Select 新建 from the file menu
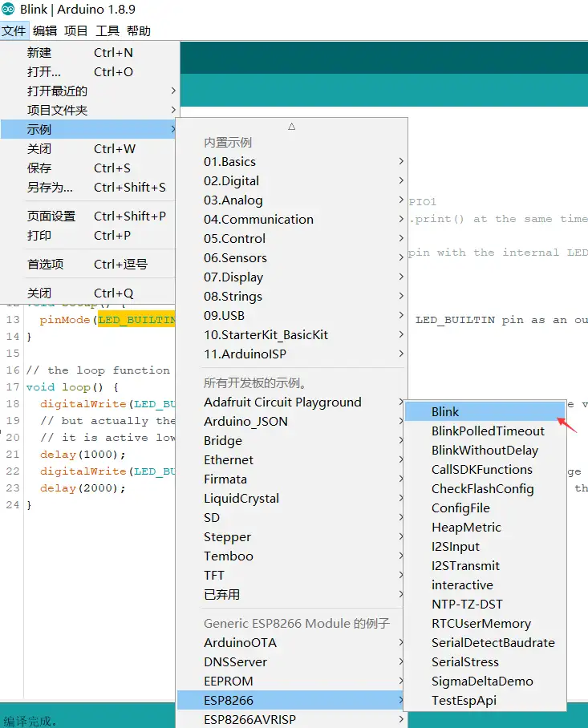588x728 pixels. [39, 53]
